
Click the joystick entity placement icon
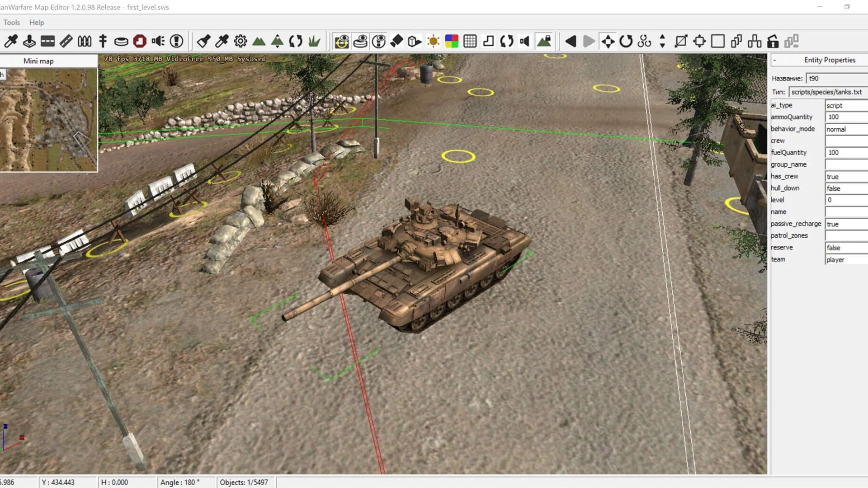(x=29, y=41)
